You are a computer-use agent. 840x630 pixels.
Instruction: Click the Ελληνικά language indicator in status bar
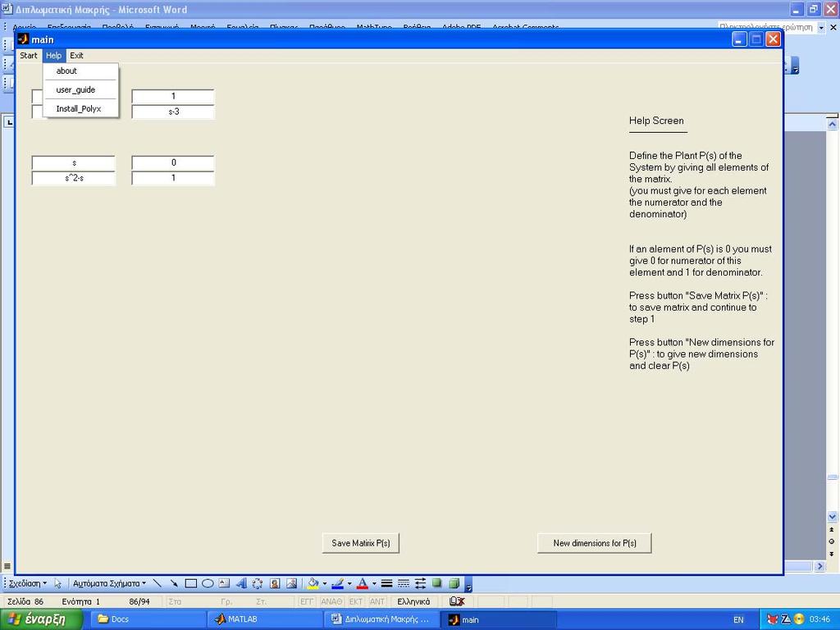tap(413, 601)
